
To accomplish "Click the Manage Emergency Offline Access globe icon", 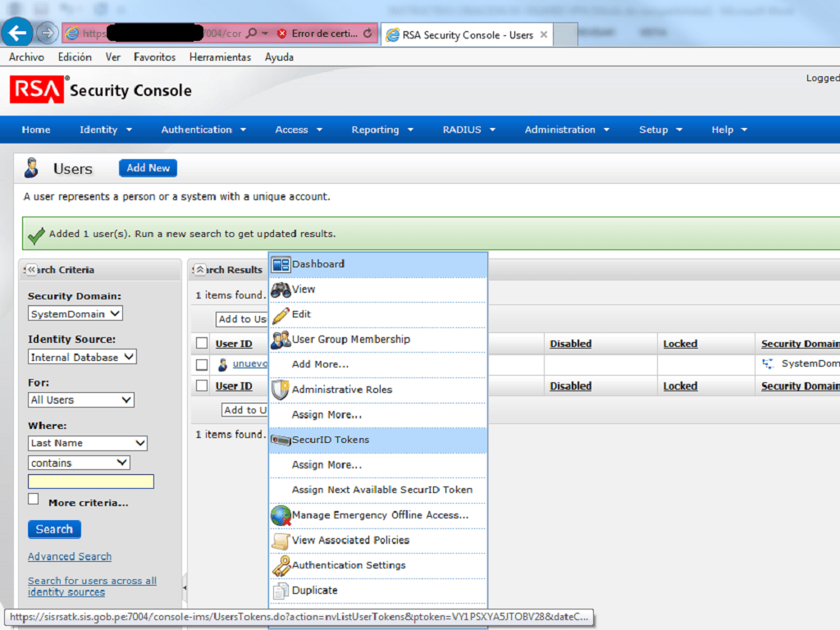I will [281, 516].
